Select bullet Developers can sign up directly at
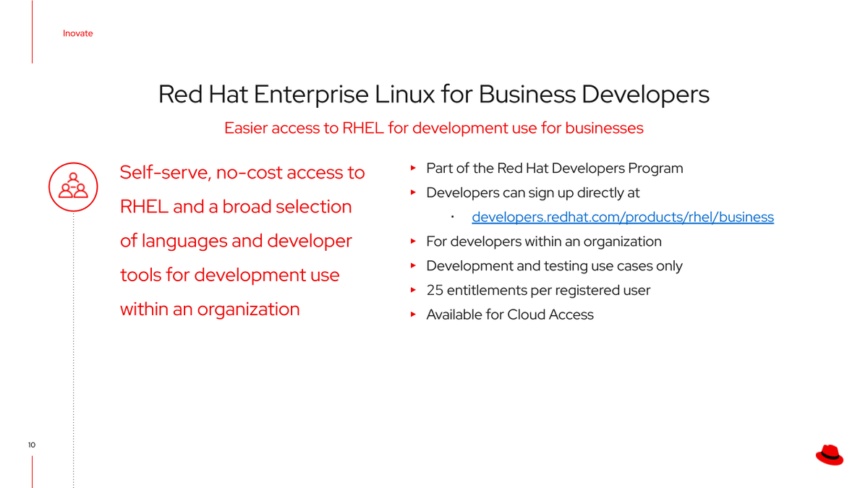 click(533, 193)
